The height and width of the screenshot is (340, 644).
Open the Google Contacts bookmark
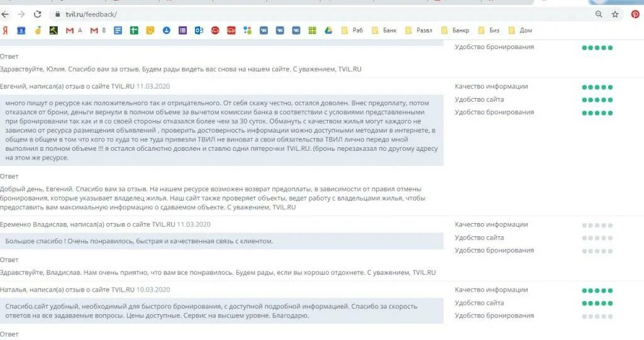click(x=166, y=30)
